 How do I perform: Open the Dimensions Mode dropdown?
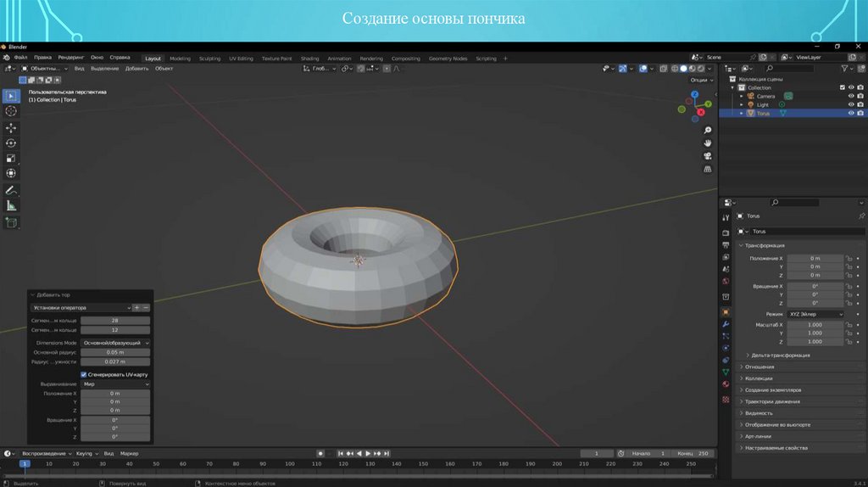(115, 343)
